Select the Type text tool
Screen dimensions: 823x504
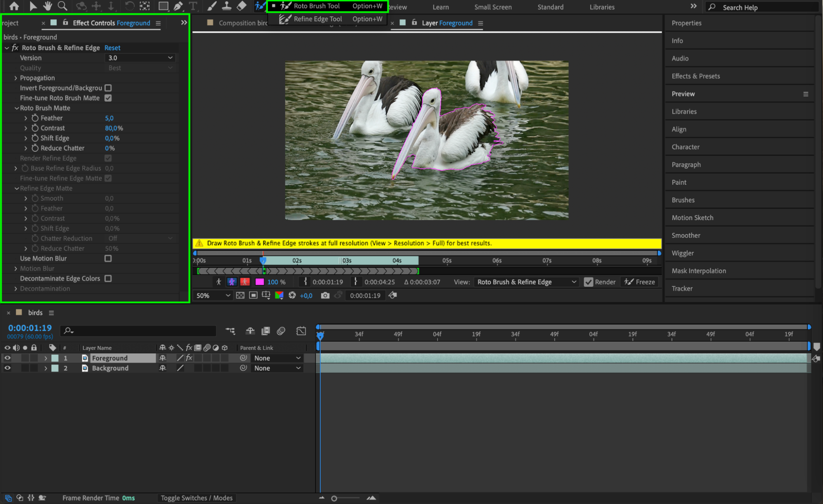(x=193, y=6)
